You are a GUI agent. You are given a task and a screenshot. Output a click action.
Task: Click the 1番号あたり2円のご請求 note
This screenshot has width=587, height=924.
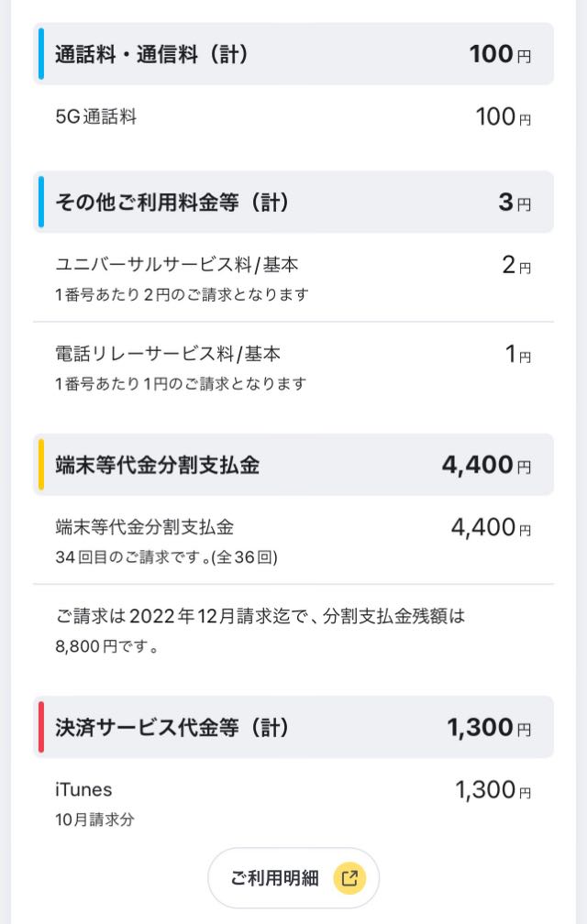click(x=182, y=294)
